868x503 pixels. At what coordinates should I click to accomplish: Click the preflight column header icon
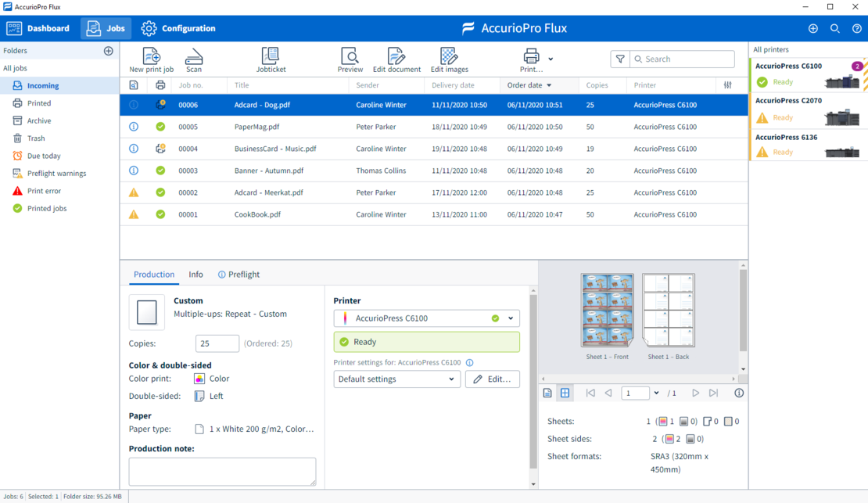134,85
